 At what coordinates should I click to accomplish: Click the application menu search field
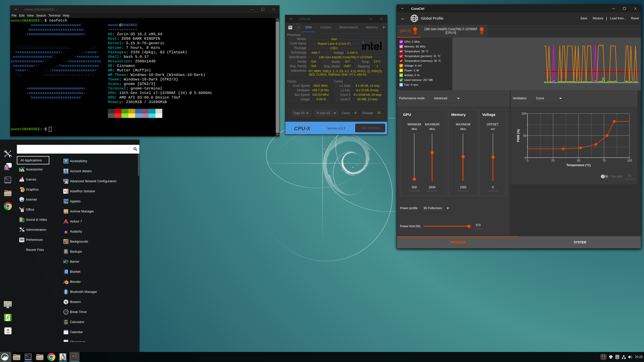pyautogui.click(x=78, y=149)
